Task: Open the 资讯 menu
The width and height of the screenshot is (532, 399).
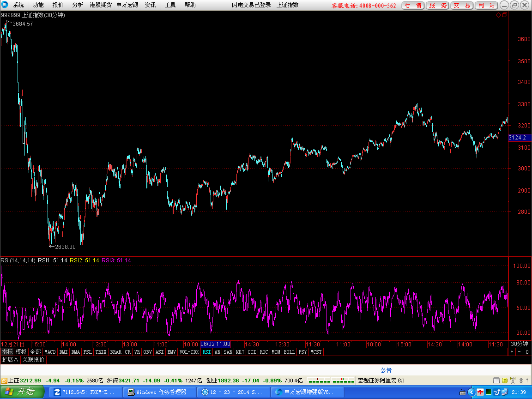Action: point(150,5)
